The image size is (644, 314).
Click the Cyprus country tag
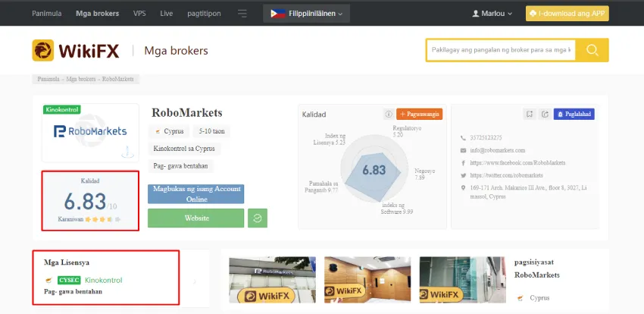pos(169,131)
